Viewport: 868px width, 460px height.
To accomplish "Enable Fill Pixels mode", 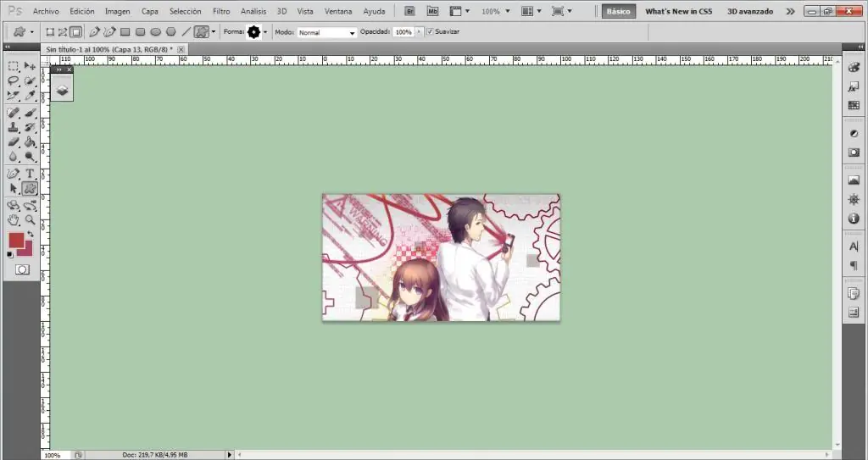I will point(75,32).
